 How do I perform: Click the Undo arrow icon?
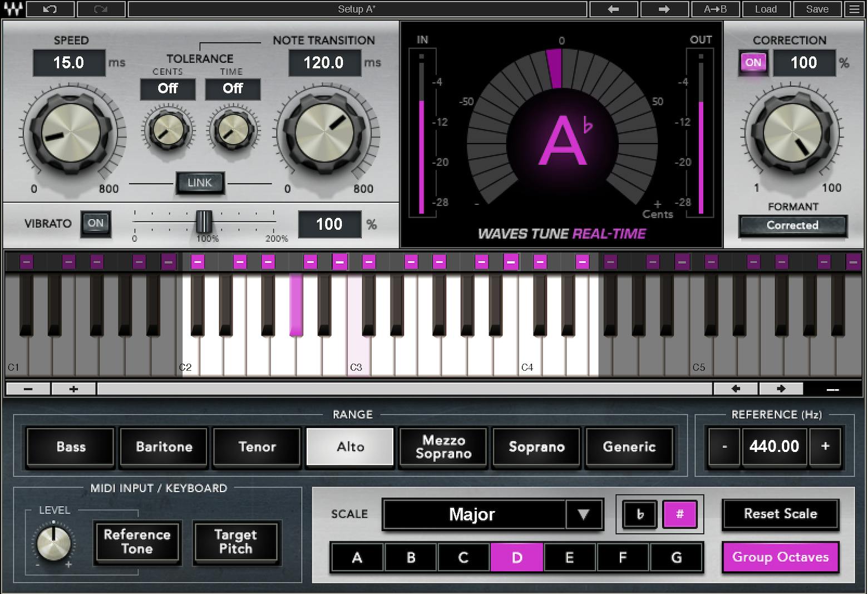[x=51, y=9]
